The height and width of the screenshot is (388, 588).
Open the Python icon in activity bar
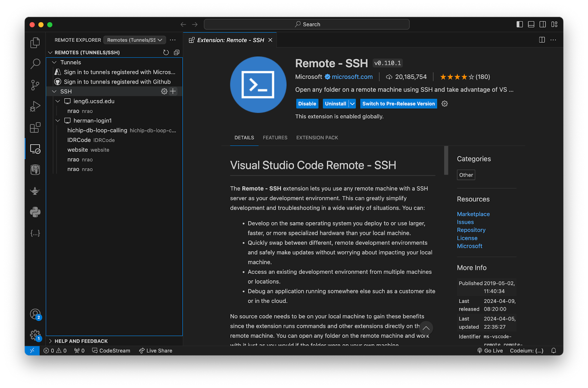tap(35, 212)
